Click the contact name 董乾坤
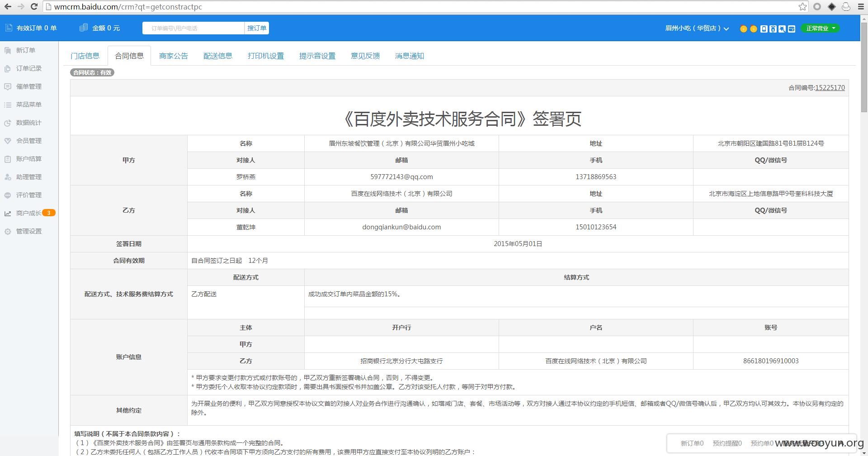Screen dimensions: 868x456 tap(246, 227)
